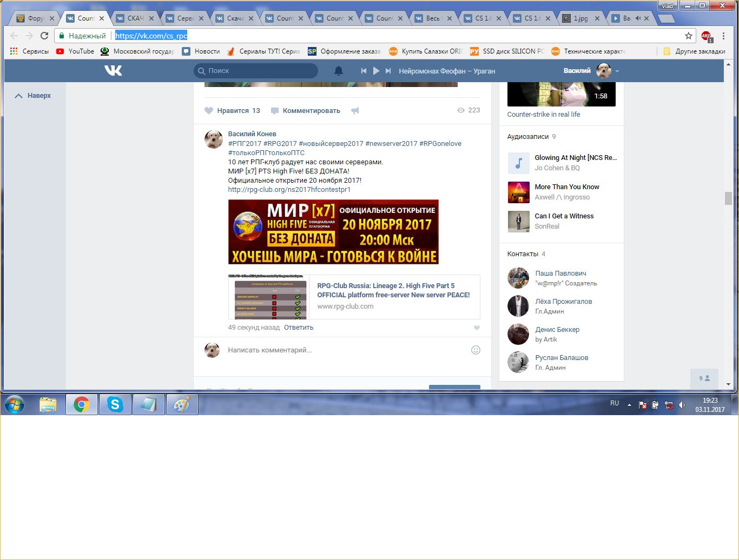739x560 pixels.
Task: Click the Комментировать button
Action: click(x=306, y=111)
